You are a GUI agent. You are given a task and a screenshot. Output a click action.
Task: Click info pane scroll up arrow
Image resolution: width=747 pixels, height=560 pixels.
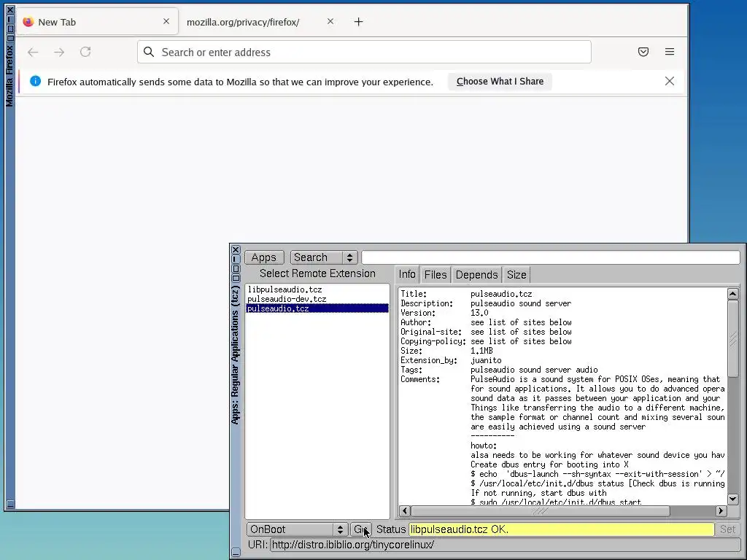tap(732, 294)
